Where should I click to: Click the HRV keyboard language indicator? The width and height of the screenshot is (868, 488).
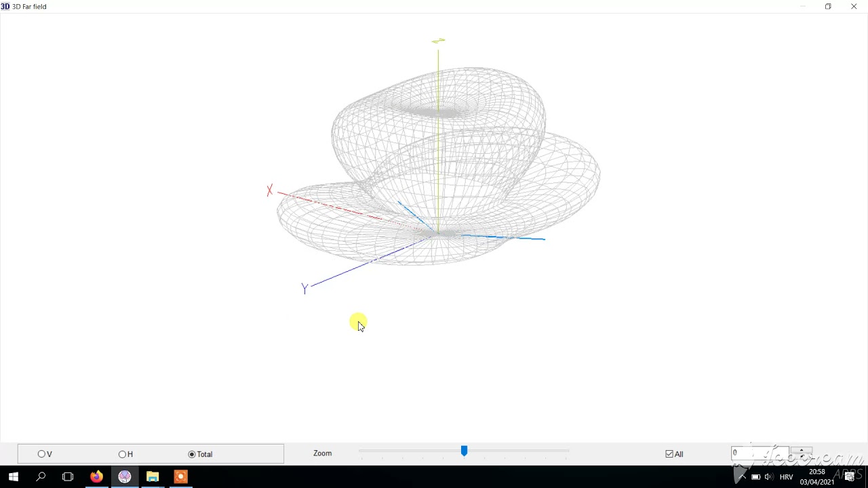pyautogui.click(x=787, y=477)
